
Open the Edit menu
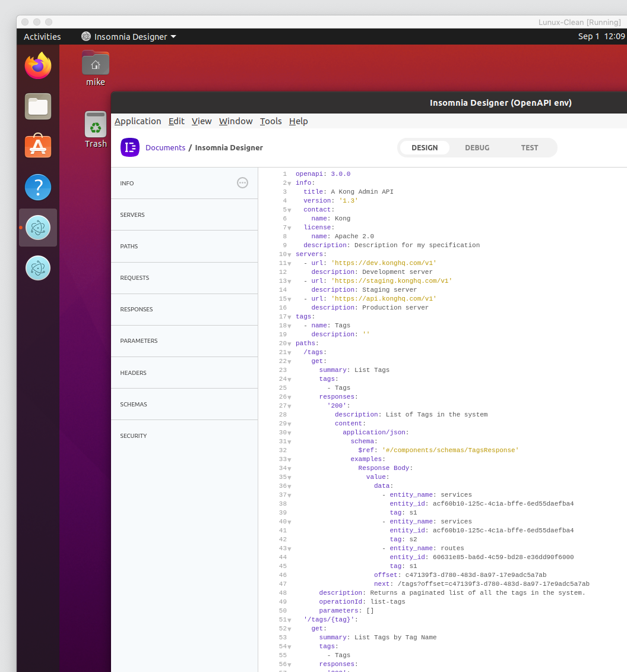(176, 121)
